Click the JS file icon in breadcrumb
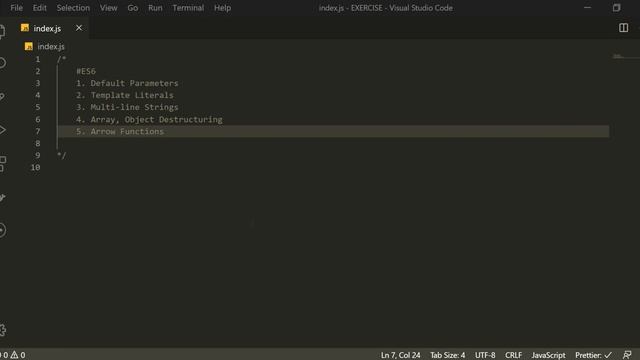Viewport: 640px width, 360px height. (29, 47)
